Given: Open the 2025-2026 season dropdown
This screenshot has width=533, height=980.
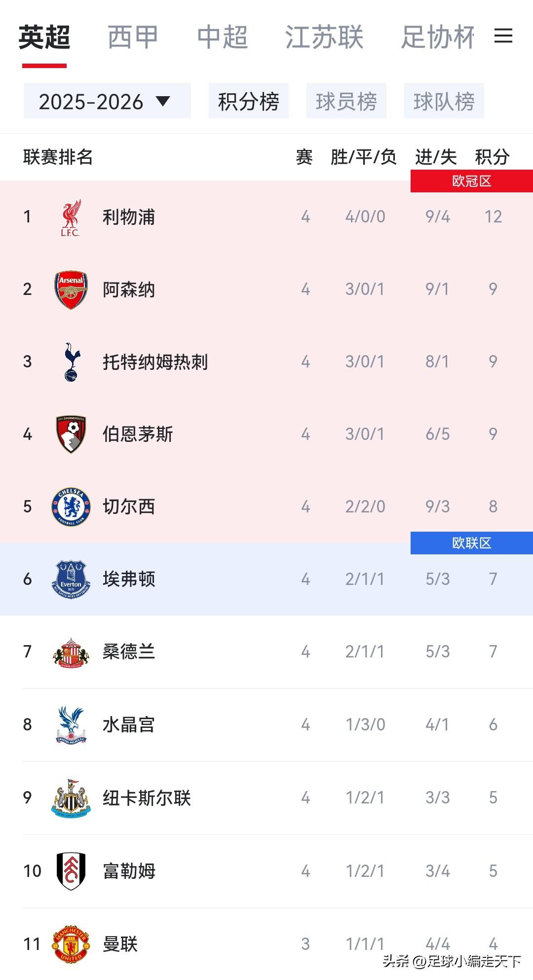Looking at the screenshot, I should click(107, 101).
